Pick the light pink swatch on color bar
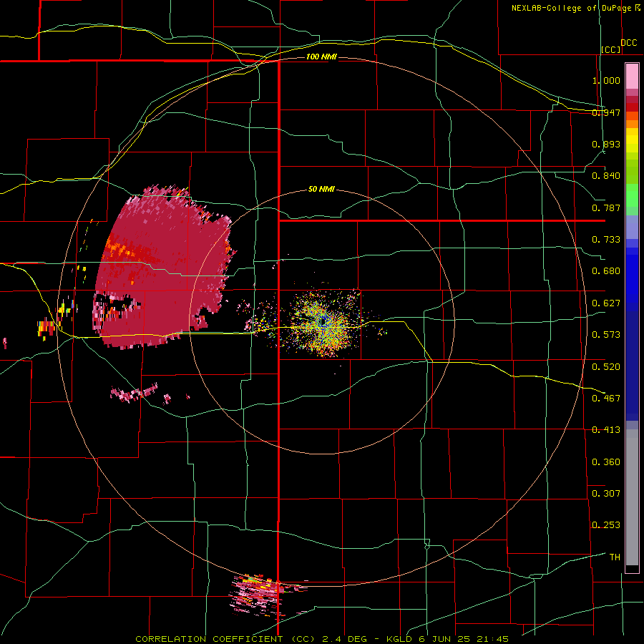 tap(632, 77)
